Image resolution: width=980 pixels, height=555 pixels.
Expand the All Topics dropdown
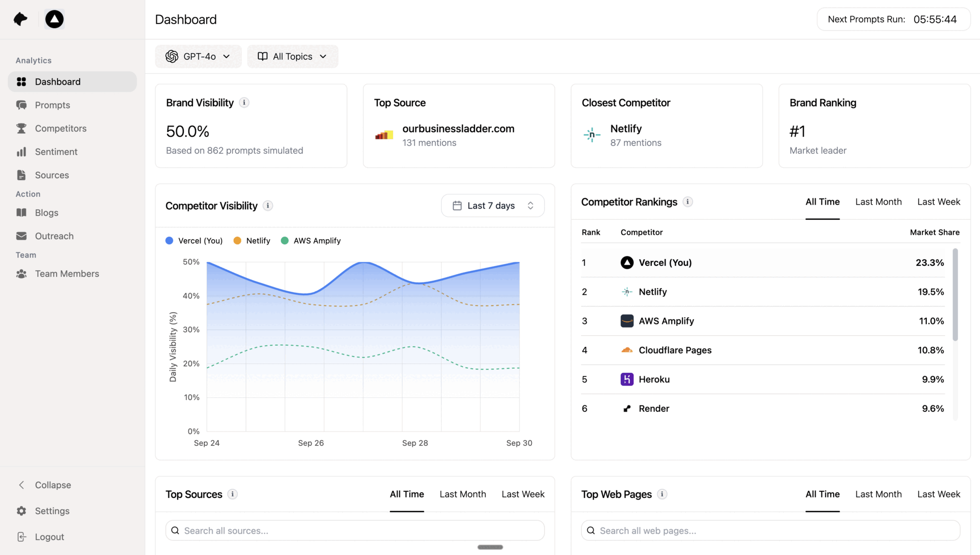[292, 57]
